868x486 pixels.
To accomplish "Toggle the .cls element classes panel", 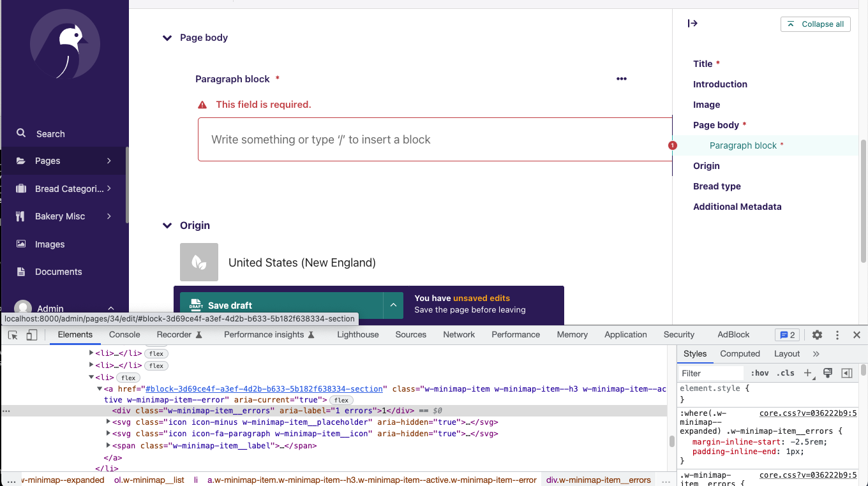I will (x=786, y=373).
